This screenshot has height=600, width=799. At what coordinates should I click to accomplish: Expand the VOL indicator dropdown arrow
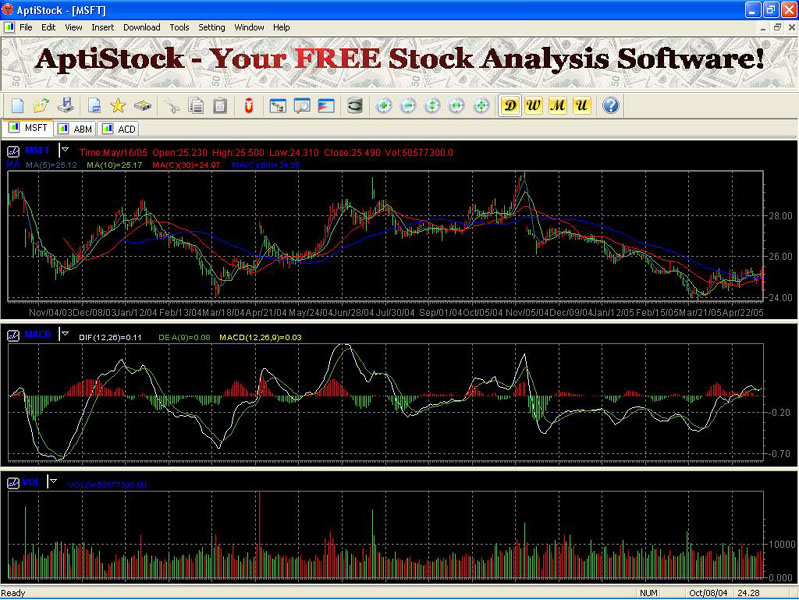(x=53, y=481)
